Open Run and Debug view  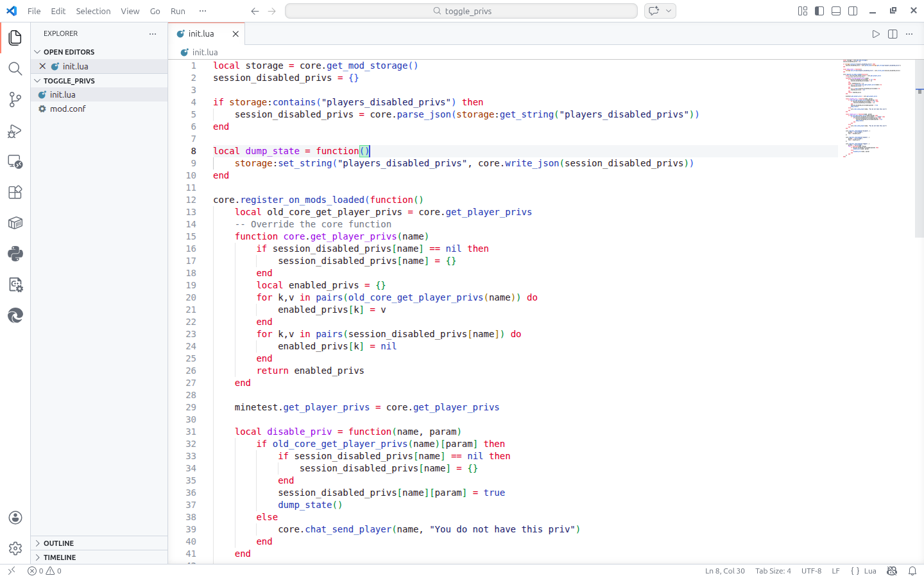15,131
